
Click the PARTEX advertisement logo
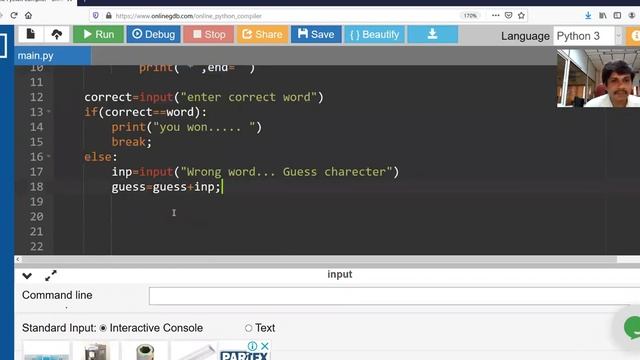244,355
